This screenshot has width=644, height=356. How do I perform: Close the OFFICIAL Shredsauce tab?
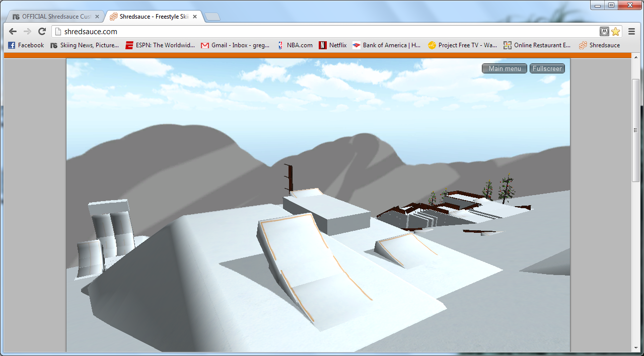(x=97, y=17)
